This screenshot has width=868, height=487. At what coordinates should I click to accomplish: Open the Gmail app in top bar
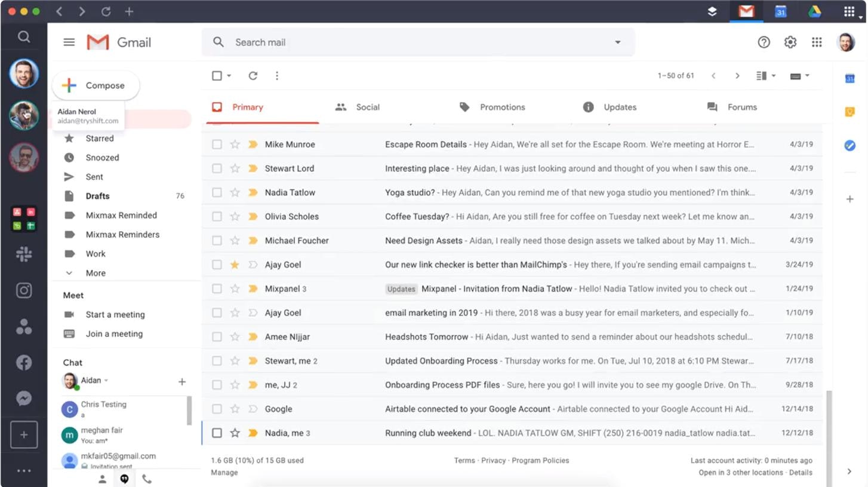(x=746, y=11)
